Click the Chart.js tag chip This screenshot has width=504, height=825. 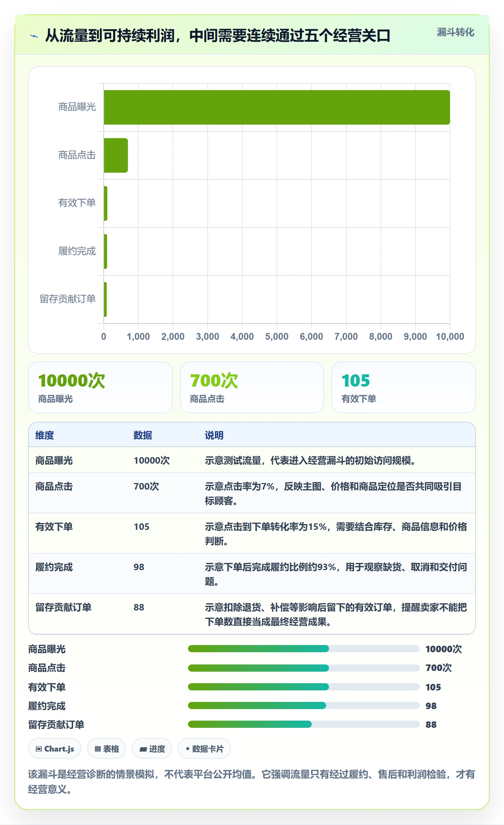pyautogui.click(x=55, y=749)
